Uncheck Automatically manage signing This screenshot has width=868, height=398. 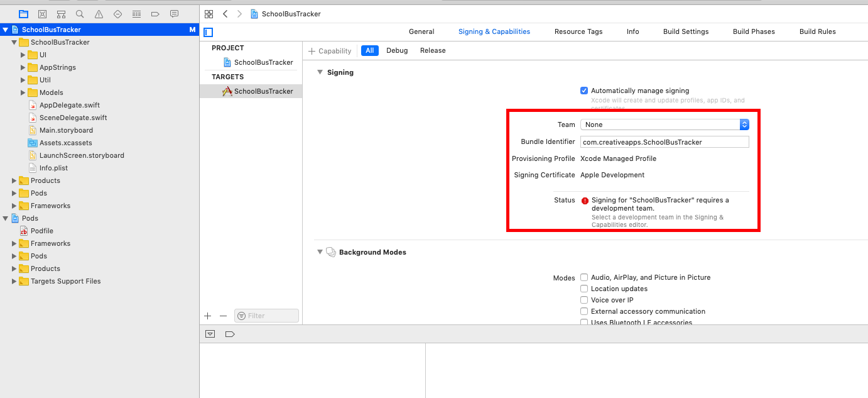(x=584, y=91)
